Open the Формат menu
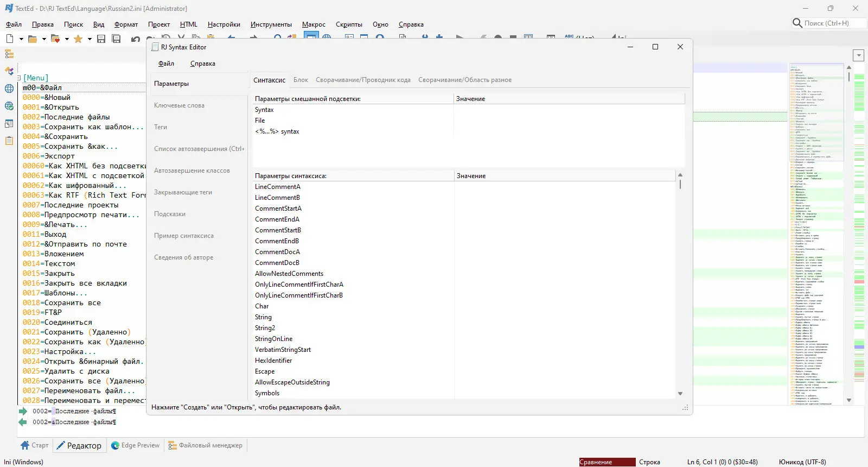 click(x=126, y=24)
